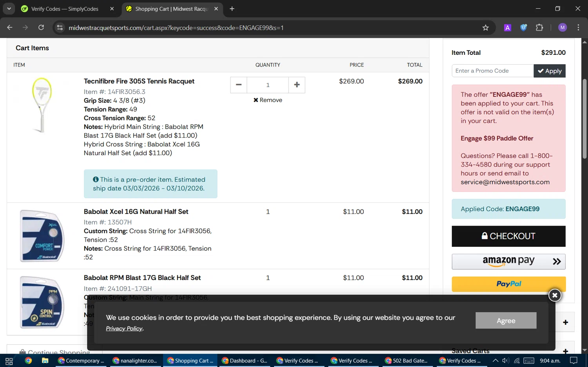This screenshot has height=367, width=588.
Task: Apply the promo code
Action: pyautogui.click(x=550, y=71)
